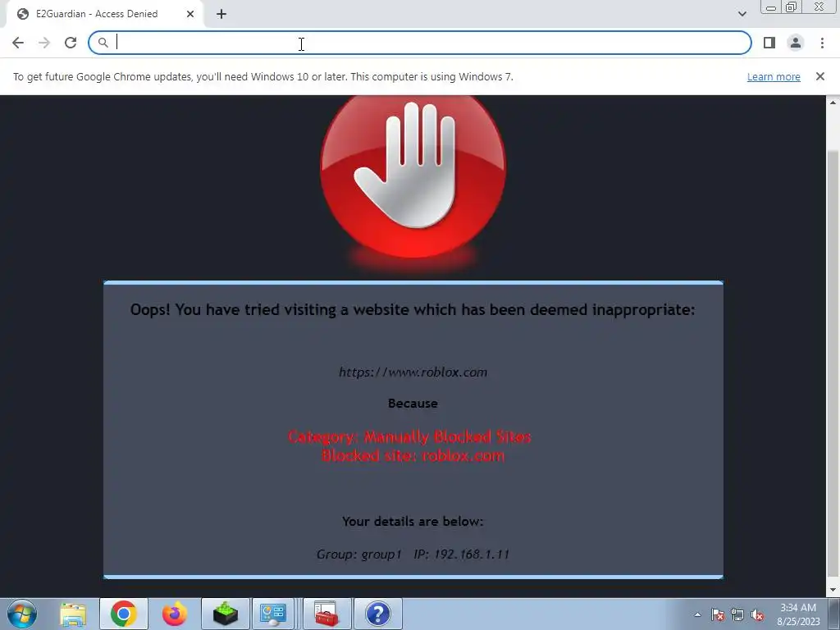The image size is (840, 630).
Task: Show hidden system tray icons
Action: click(x=697, y=614)
